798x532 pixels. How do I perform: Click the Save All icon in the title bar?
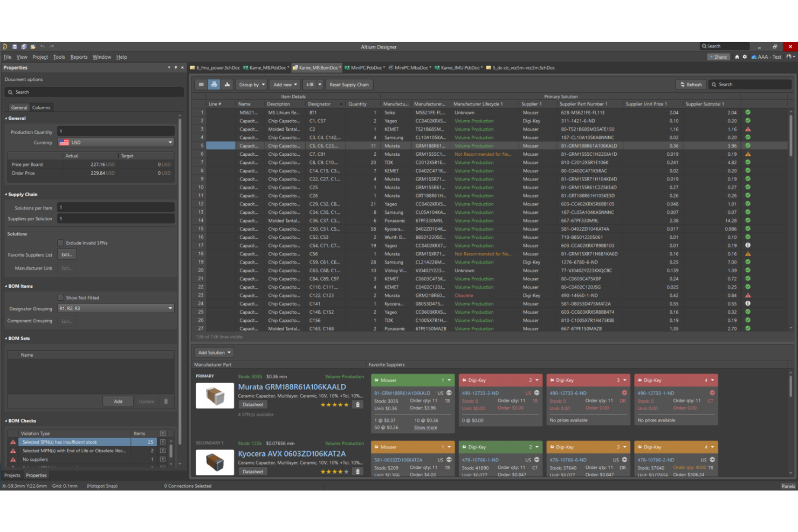24,47
